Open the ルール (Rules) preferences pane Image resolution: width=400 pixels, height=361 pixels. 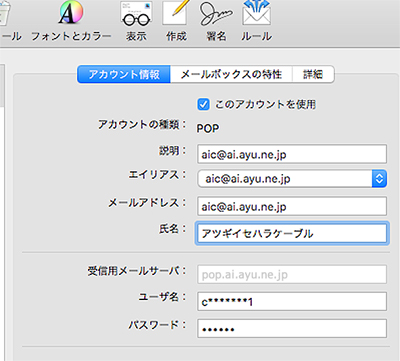point(256,21)
